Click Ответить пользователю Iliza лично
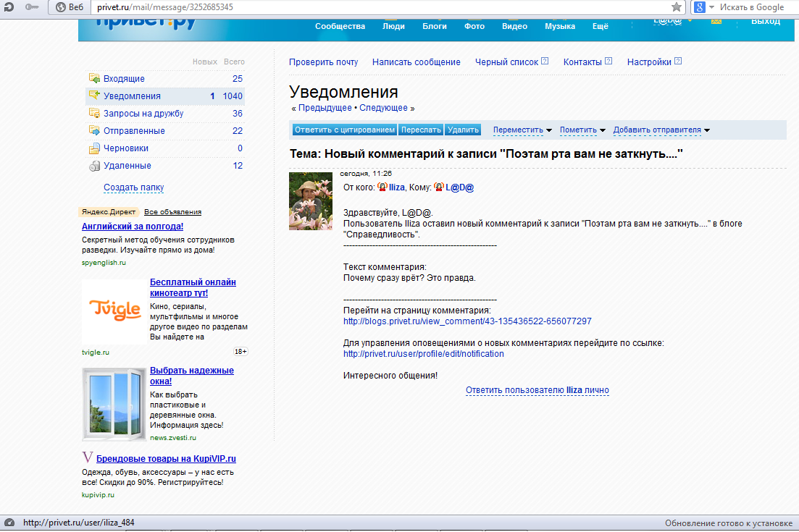The height and width of the screenshot is (532, 799). pyautogui.click(x=537, y=390)
